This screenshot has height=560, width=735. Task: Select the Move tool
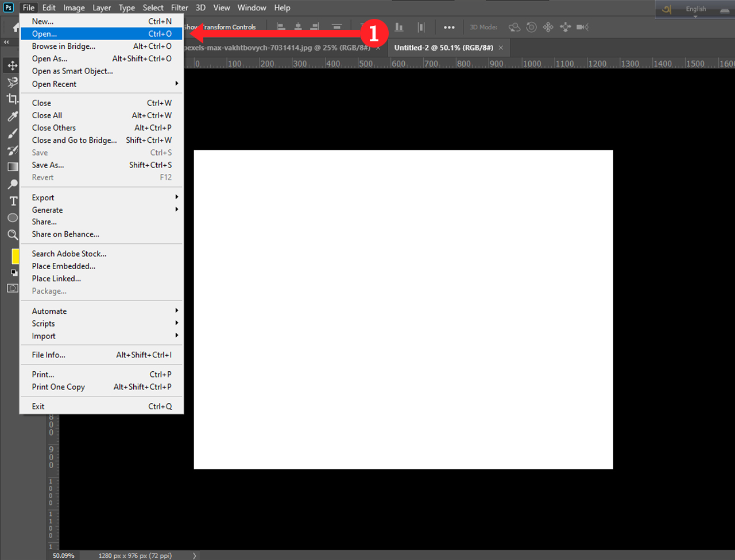(12, 65)
